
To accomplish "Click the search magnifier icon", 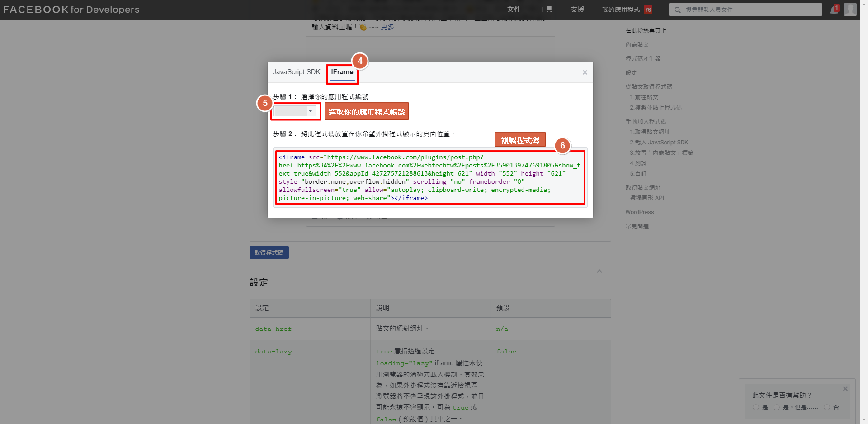I will coord(677,10).
